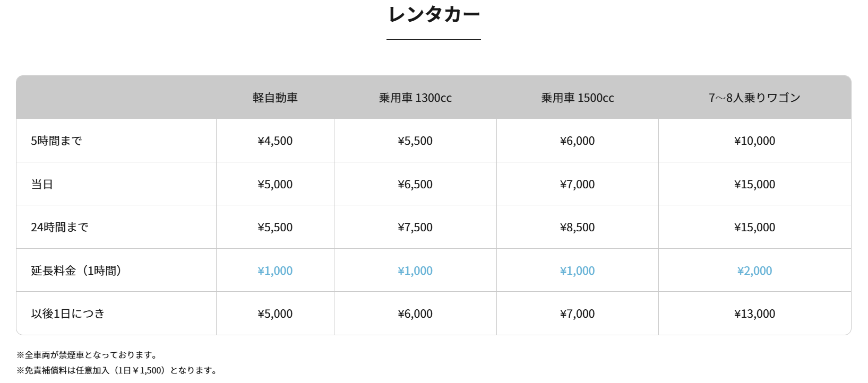Screen dimensions: 868x383
Task: Select the 乗用車 1500cc column header
Action: pos(578,98)
